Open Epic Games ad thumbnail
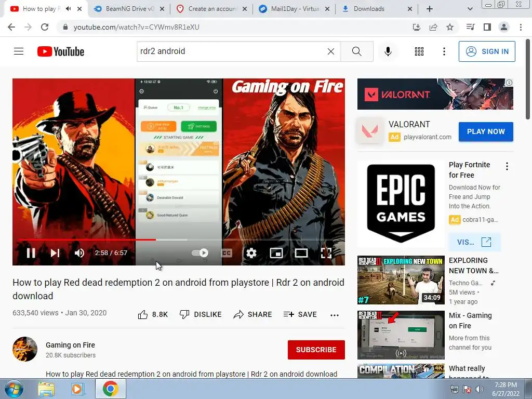The image size is (532, 399). [401, 204]
